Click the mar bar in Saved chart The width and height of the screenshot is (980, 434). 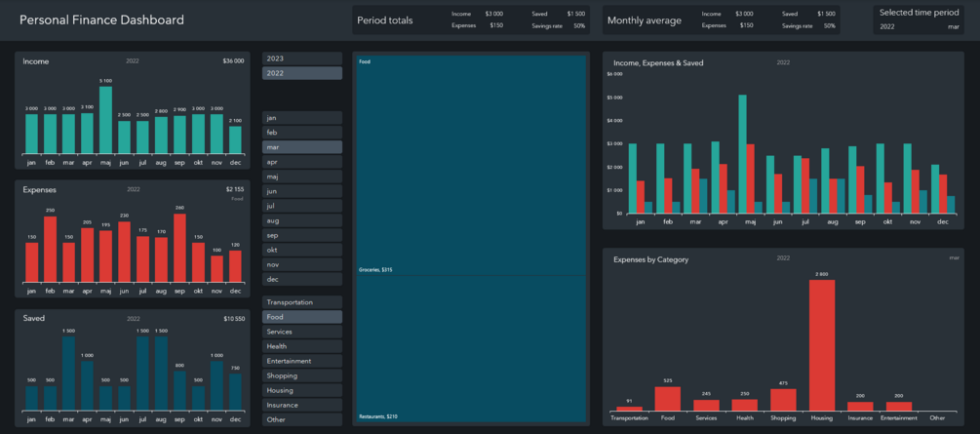coord(69,374)
